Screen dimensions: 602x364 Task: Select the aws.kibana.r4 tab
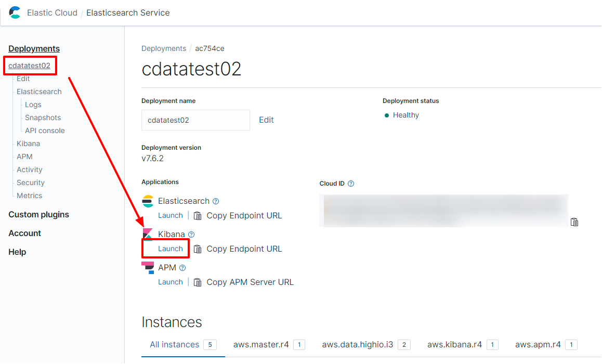pyautogui.click(x=463, y=345)
